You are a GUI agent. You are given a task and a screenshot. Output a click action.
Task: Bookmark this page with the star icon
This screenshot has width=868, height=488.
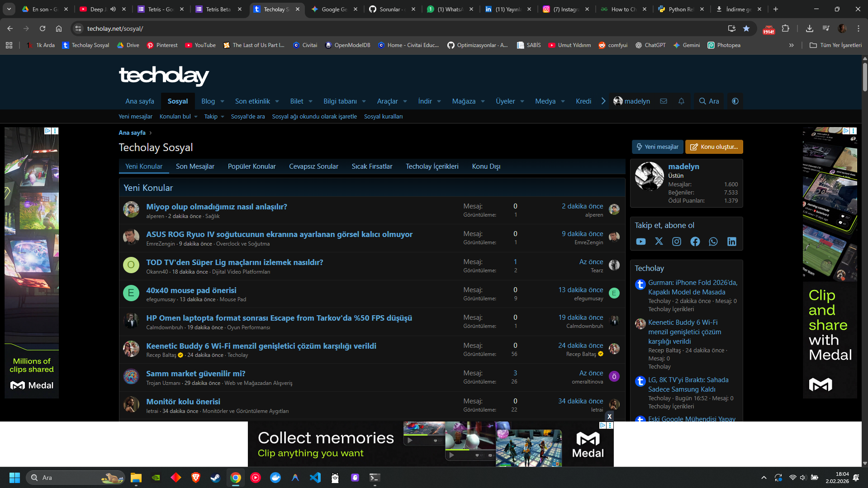click(x=746, y=28)
